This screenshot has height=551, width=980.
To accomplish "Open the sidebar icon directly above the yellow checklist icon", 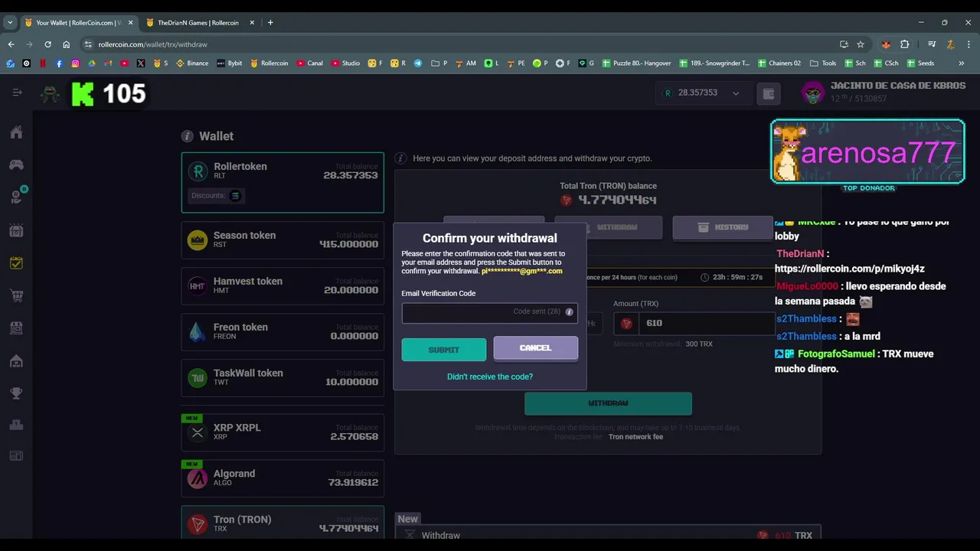I will click(x=16, y=230).
